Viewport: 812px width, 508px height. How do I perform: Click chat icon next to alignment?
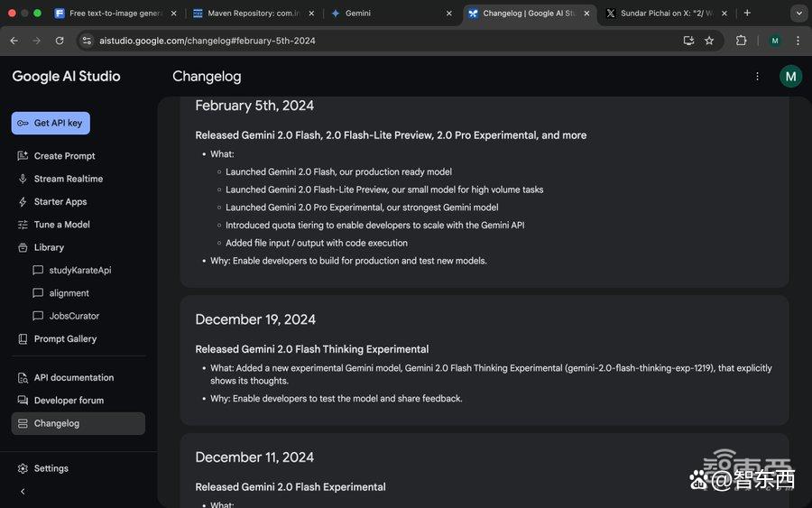point(38,293)
